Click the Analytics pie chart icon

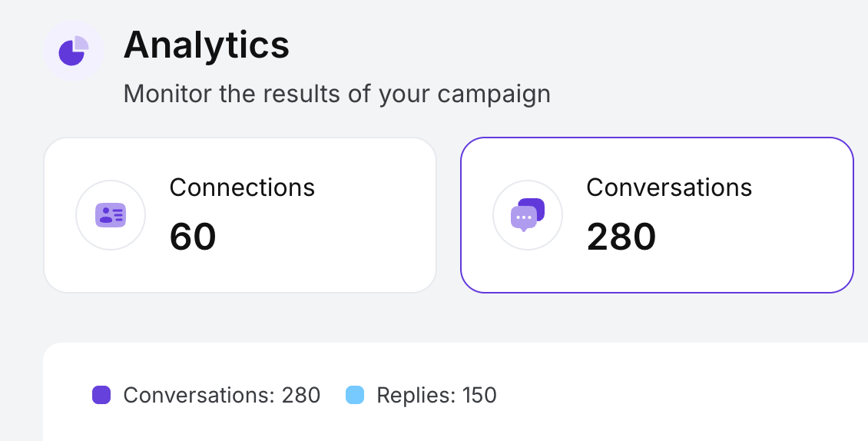[73, 51]
